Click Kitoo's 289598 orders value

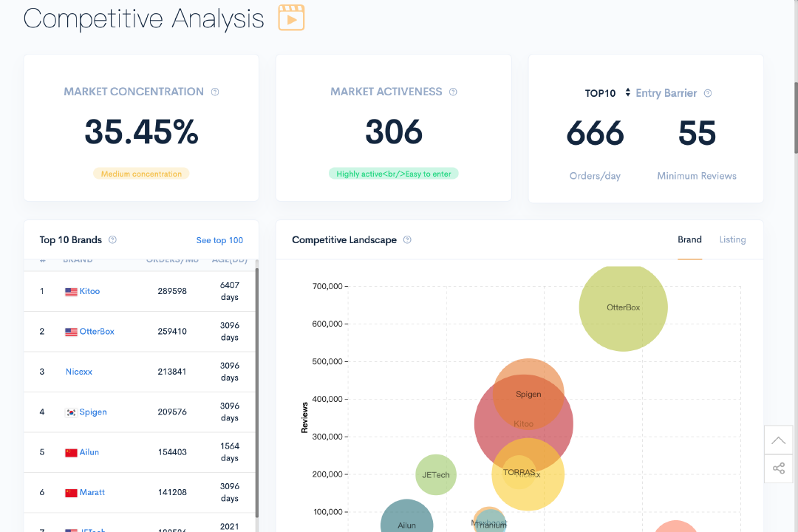[172, 291]
